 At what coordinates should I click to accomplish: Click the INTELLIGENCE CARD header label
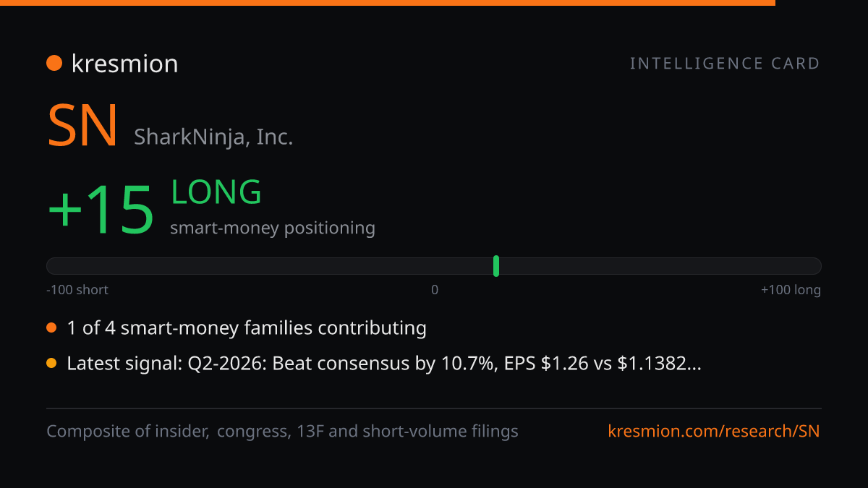(x=725, y=64)
